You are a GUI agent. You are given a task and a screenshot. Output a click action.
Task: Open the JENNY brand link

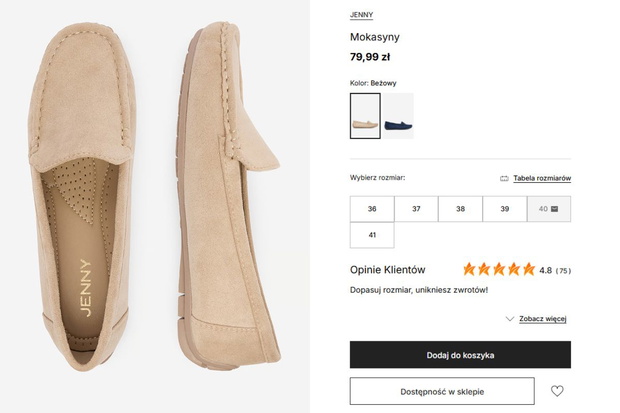(361, 15)
